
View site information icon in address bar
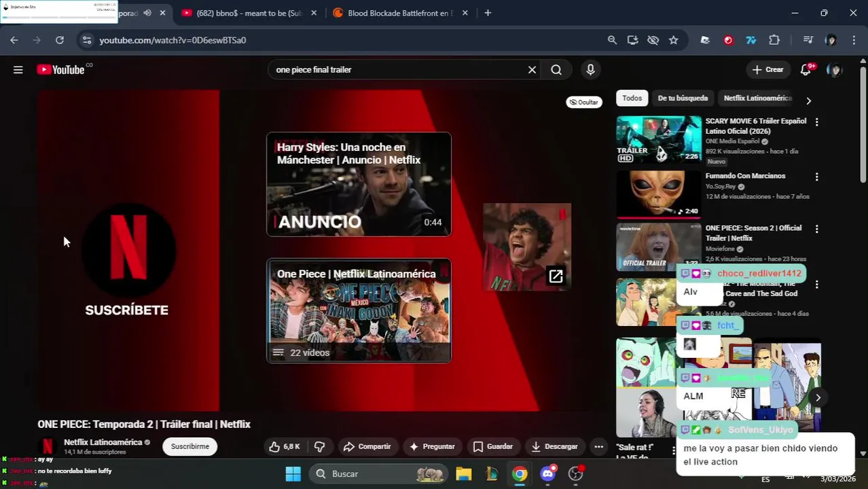click(86, 40)
